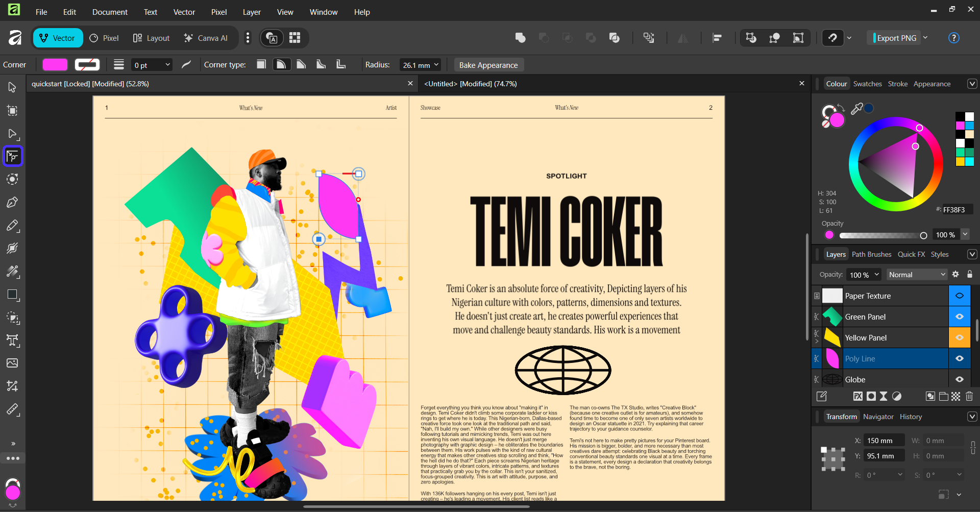Click the colour picker eyedropper icon
This screenshot has width=980, height=512.
[856, 108]
